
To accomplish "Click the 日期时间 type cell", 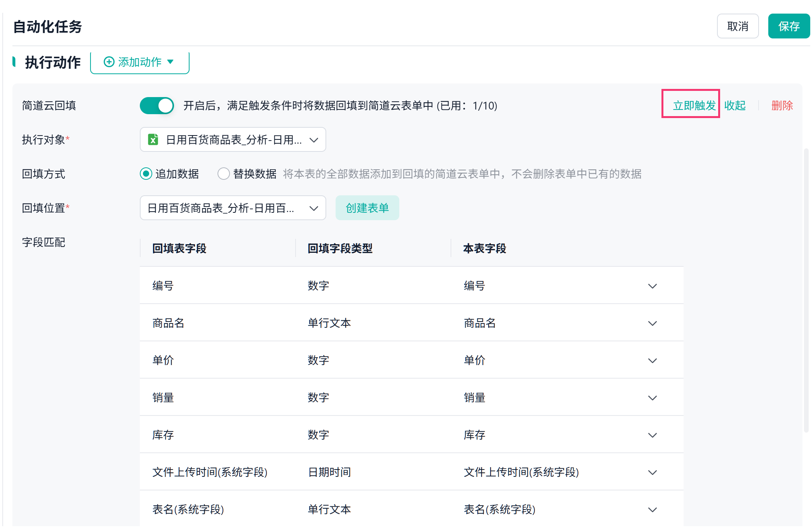I will tap(329, 472).
